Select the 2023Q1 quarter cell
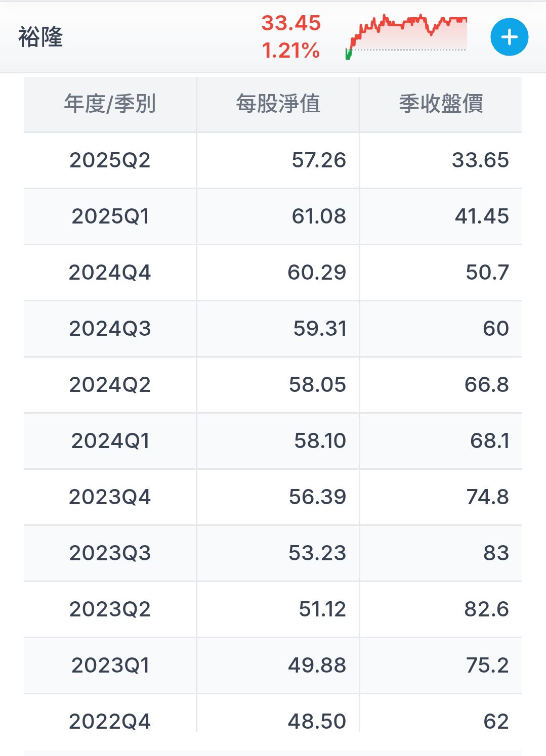Screen dimensions: 546x756 [110, 665]
